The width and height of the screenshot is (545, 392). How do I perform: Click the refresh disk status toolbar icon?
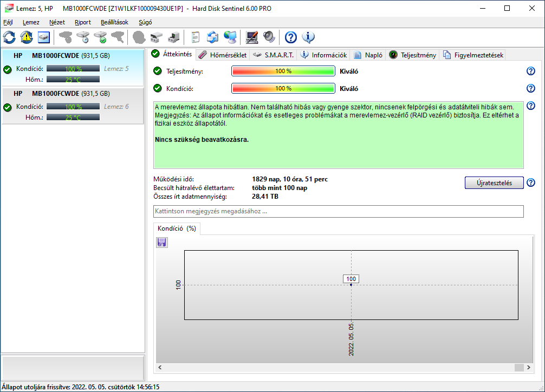pyautogui.click(x=9, y=37)
